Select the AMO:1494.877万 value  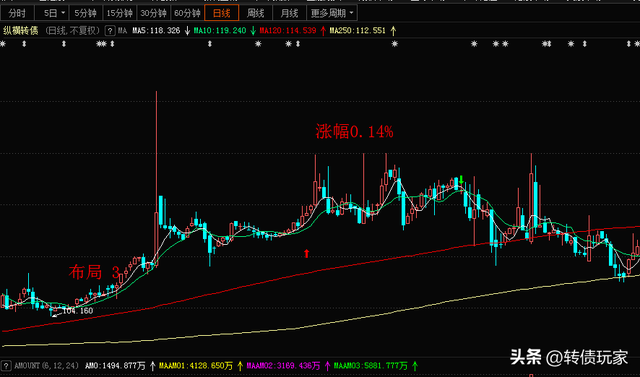(115, 366)
